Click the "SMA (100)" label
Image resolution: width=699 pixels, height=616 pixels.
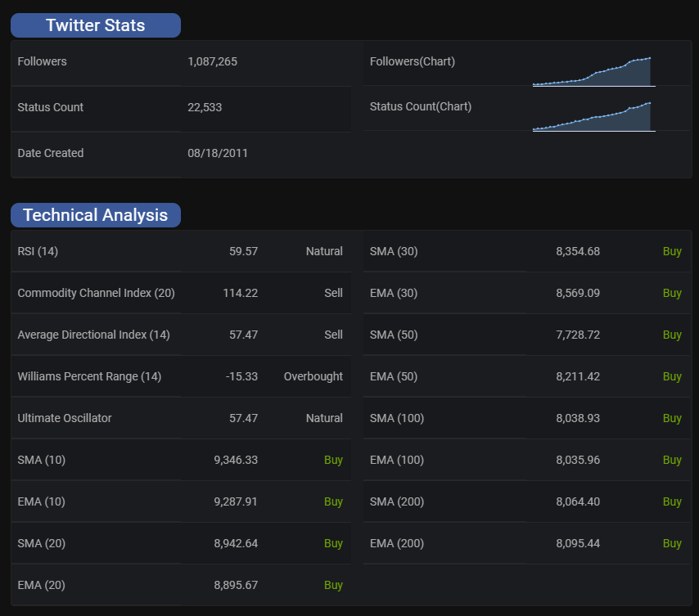pos(397,418)
